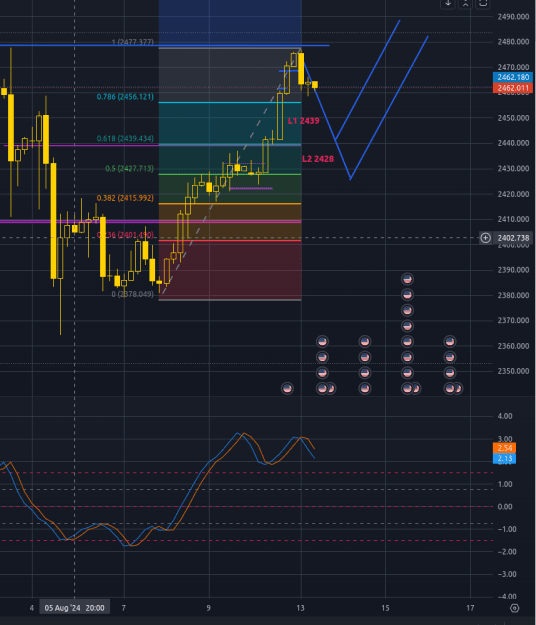
Task: Click the 0.786 (2456.121) Fibonacci label
Action: (125, 97)
